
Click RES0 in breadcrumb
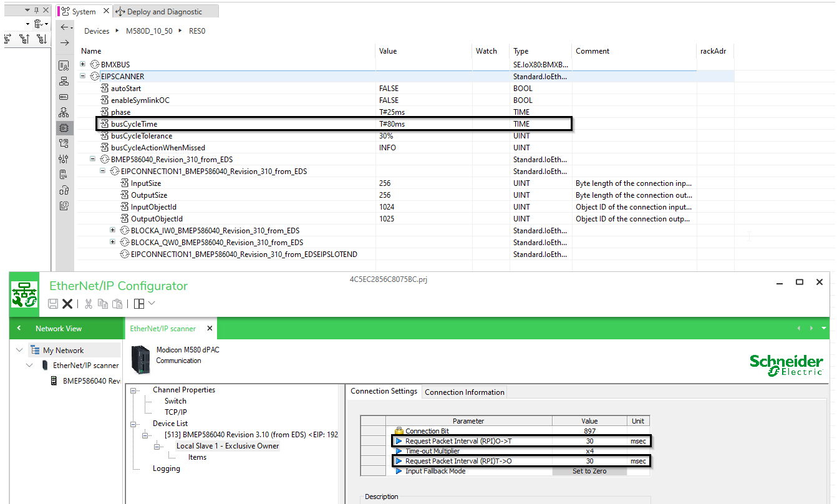pyautogui.click(x=197, y=31)
